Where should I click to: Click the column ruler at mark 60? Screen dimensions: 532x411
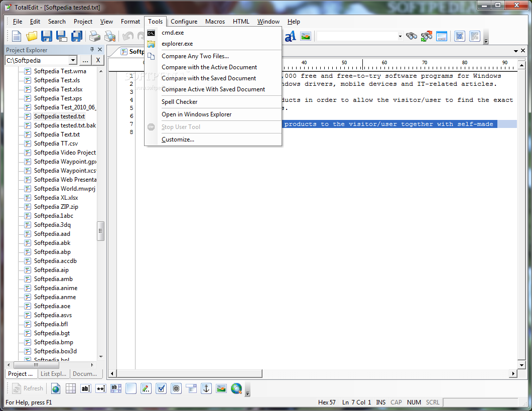(384, 63)
